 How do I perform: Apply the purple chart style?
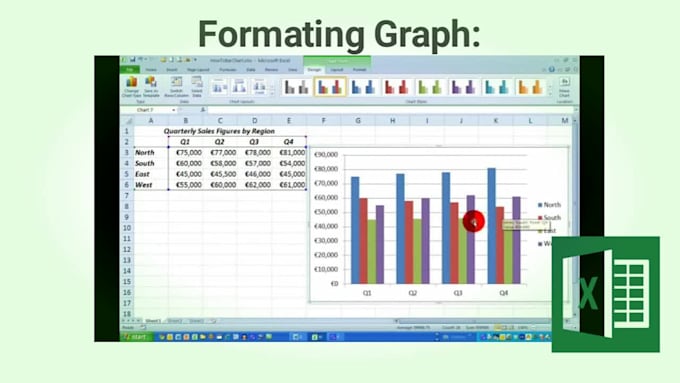point(464,87)
